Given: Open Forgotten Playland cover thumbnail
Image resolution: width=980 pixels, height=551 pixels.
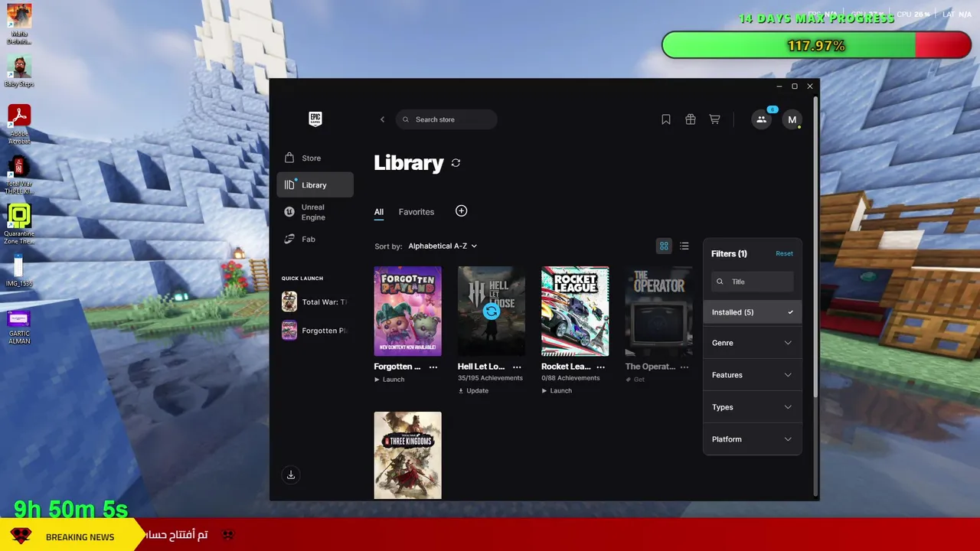Looking at the screenshot, I should (x=407, y=311).
